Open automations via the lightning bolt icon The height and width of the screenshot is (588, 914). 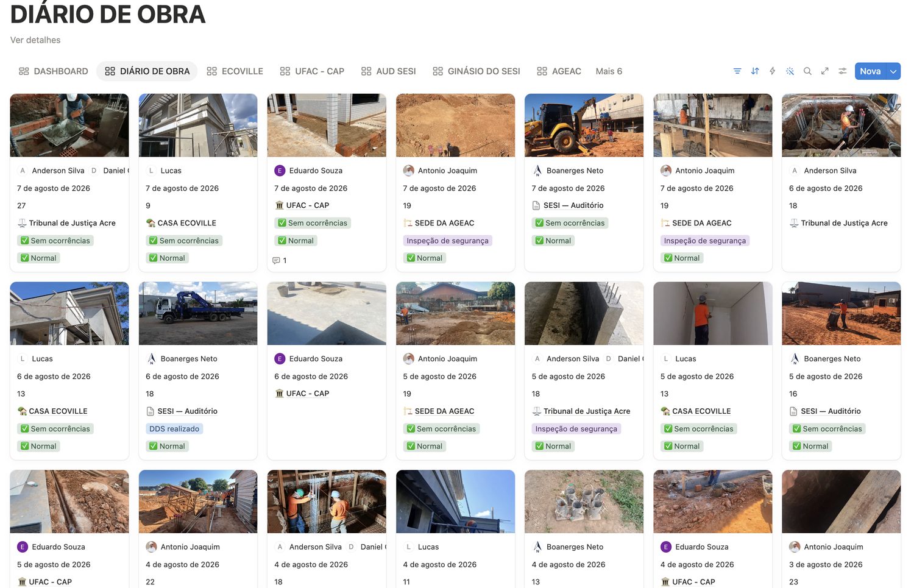coord(773,71)
